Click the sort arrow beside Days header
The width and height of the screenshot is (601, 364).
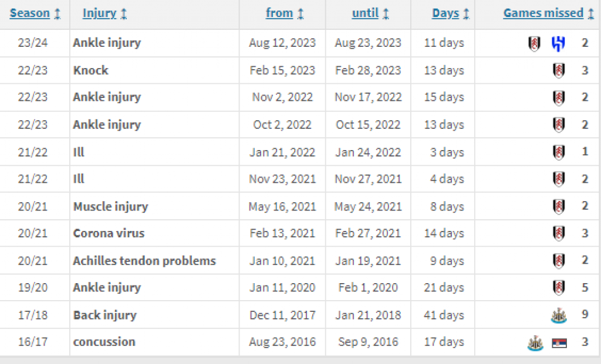click(467, 14)
